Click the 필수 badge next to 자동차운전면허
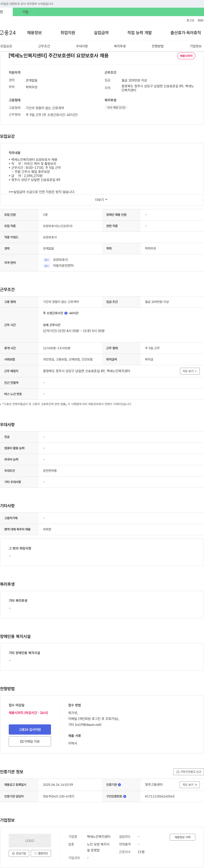204x868 pixels. 47,266
